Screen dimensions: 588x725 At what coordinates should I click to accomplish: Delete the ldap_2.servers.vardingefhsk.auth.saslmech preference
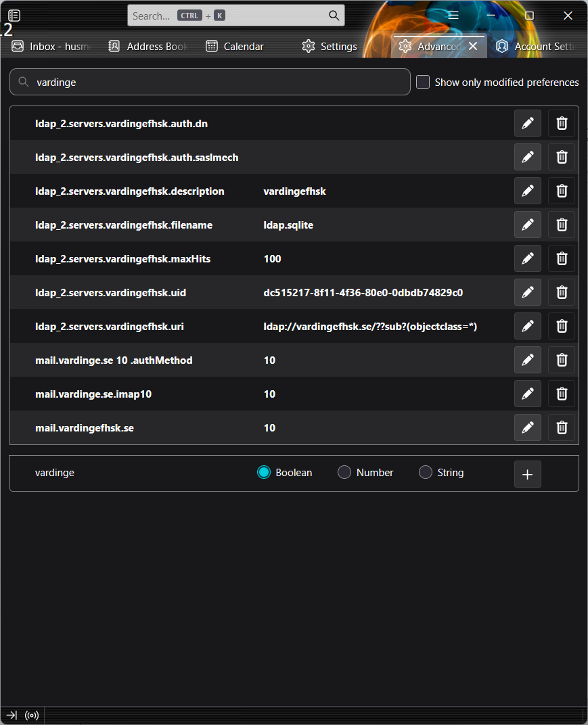click(562, 157)
